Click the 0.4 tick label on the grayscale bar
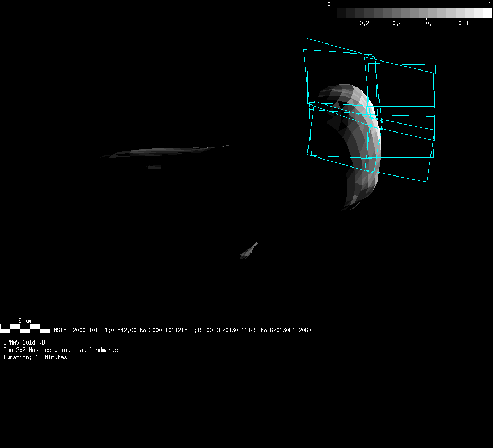This screenshot has height=448, width=493. 397,23
